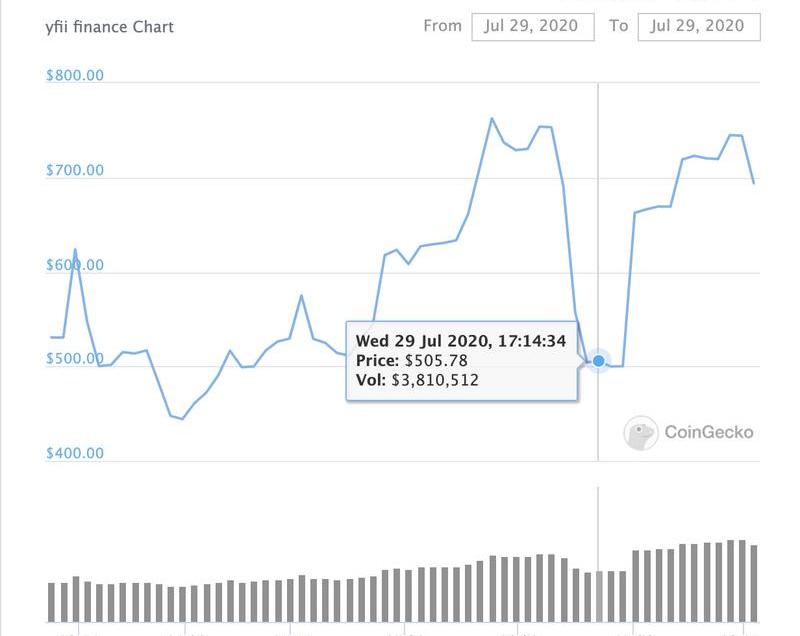
Task: Click the $400.00 y-axis label
Action: coord(75,453)
